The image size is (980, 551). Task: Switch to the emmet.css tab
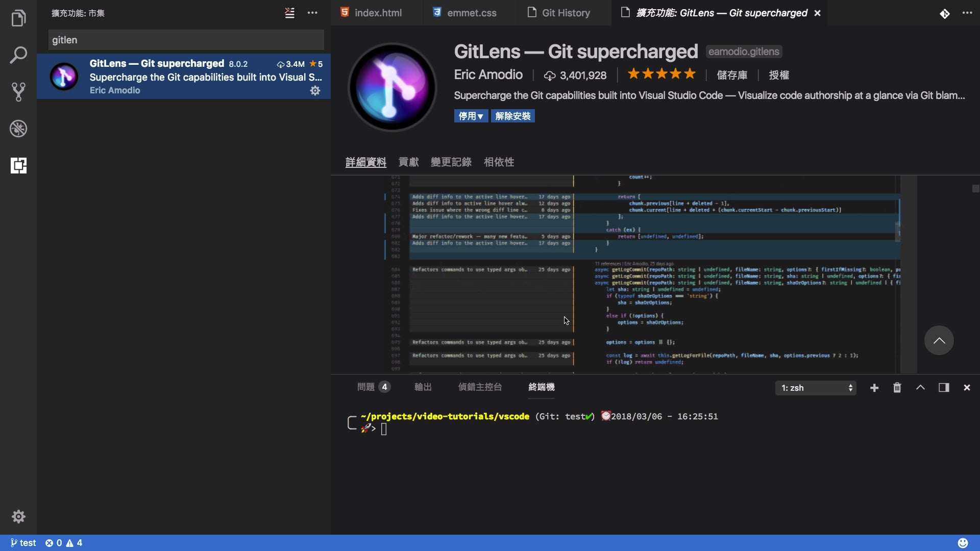471,13
